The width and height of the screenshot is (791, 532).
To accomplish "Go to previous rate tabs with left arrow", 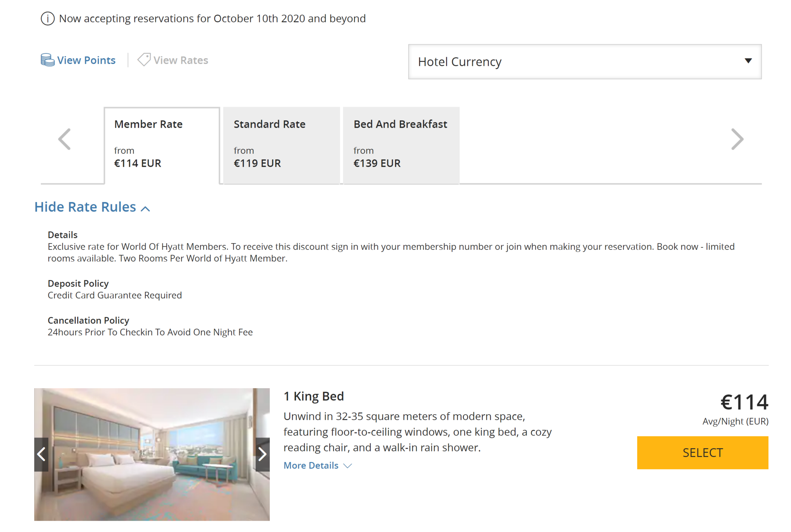I will 64,139.
